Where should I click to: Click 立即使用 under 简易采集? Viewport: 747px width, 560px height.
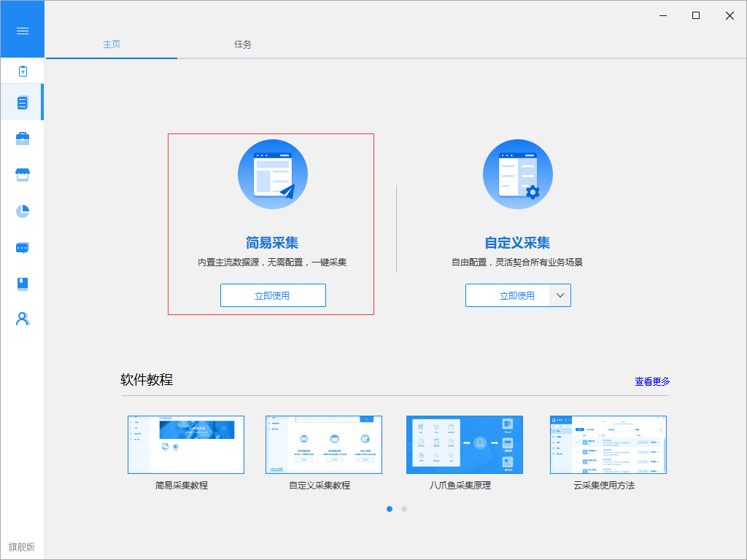click(x=273, y=295)
